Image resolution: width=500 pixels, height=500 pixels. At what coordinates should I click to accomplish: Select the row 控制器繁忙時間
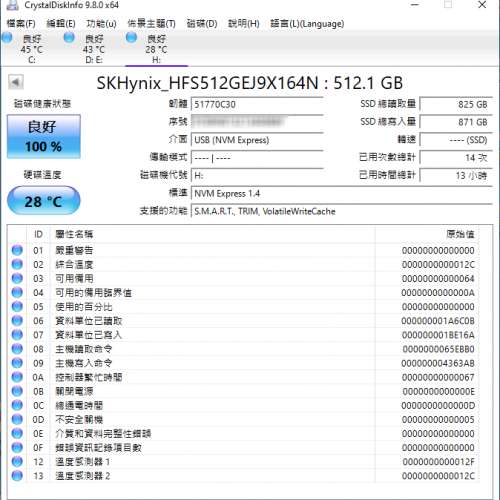[x=243, y=377]
